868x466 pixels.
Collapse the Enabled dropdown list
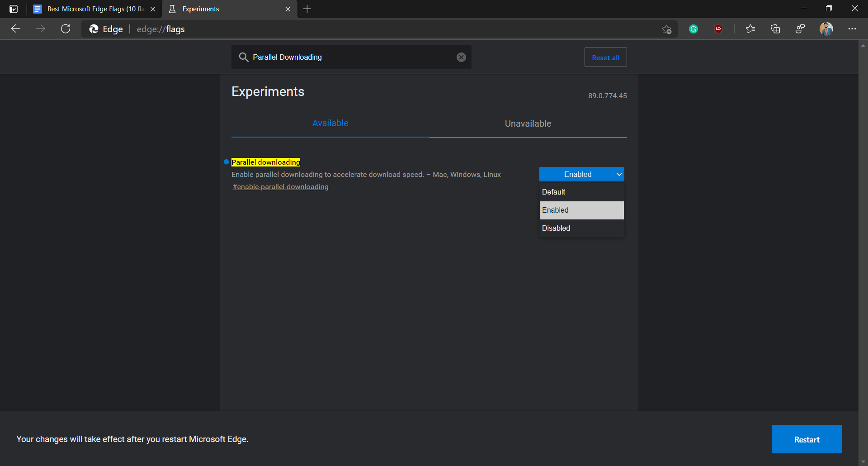tap(581, 174)
